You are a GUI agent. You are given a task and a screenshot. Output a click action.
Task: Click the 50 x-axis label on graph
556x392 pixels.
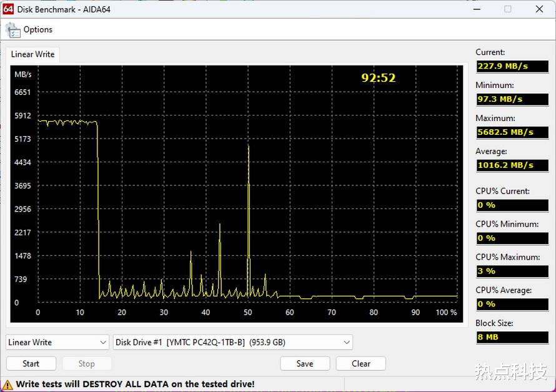point(248,312)
